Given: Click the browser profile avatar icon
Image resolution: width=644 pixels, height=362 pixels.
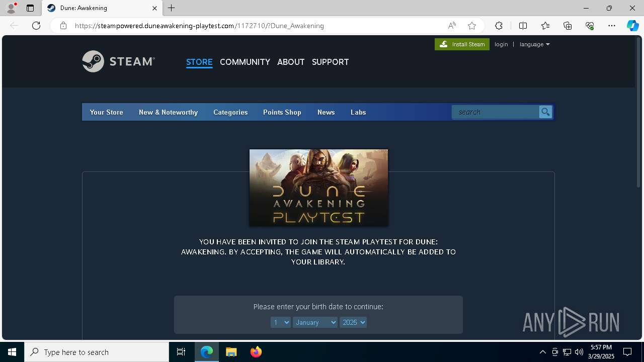Looking at the screenshot, I should [x=11, y=8].
